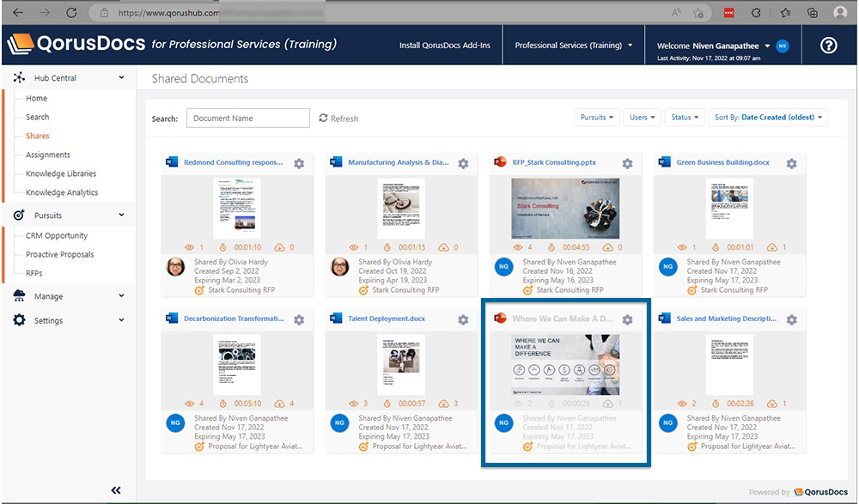Expand the Settings sidebar section

pyautogui.click(x=122, y=320)
